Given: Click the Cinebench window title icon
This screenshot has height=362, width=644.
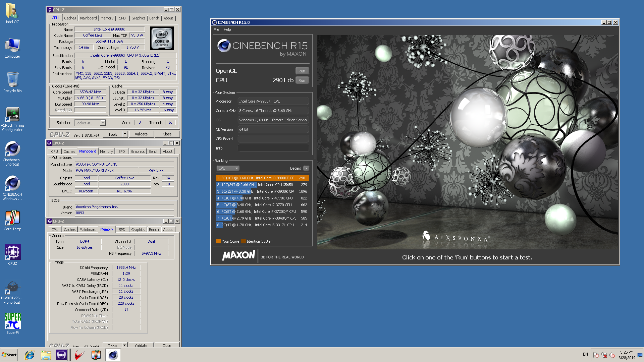Looking at the screenshot, I should [x=215, y=22].
